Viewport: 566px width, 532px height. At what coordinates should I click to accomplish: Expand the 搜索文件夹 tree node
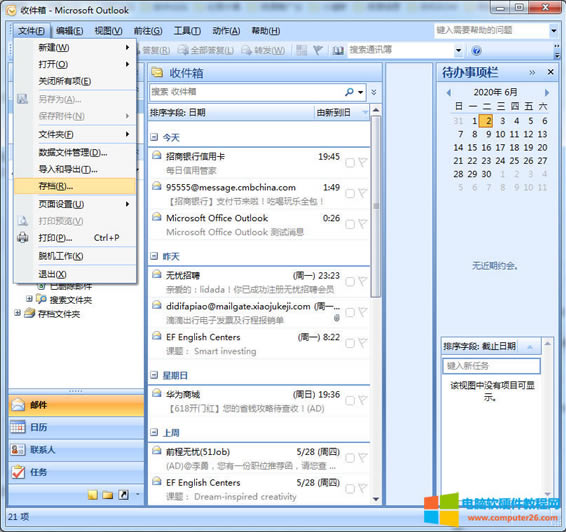pyautogui.click(x=29, y=299)
